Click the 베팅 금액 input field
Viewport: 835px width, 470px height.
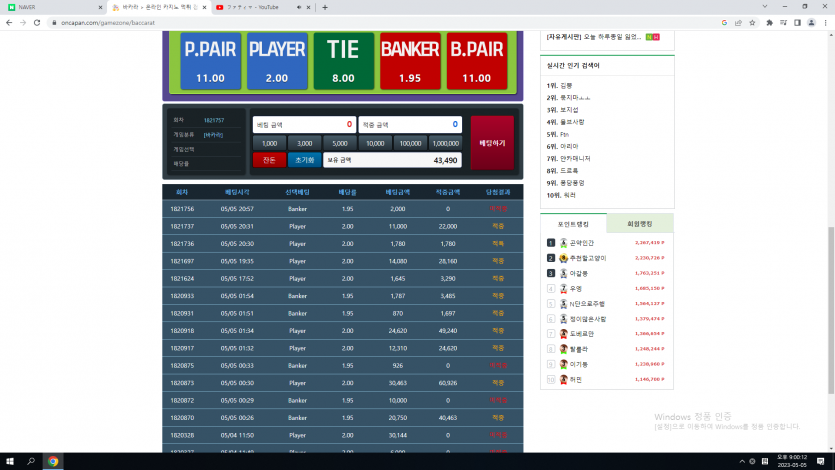(x=304, y=125)
